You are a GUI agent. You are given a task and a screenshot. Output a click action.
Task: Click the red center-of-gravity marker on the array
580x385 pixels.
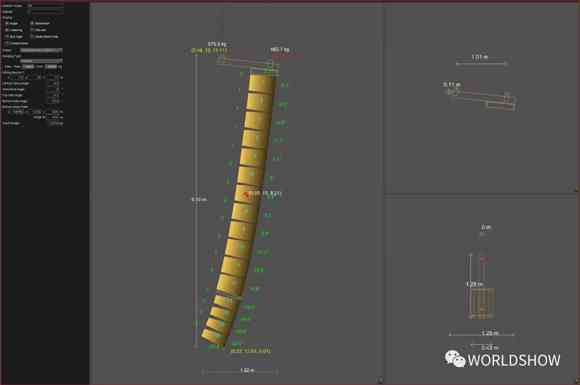[246, 194]
